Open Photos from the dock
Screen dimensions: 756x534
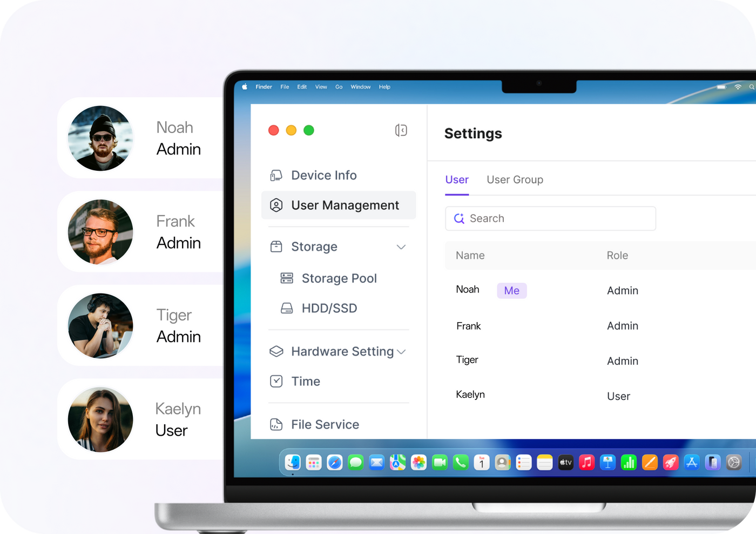click(x=418, y=462)
